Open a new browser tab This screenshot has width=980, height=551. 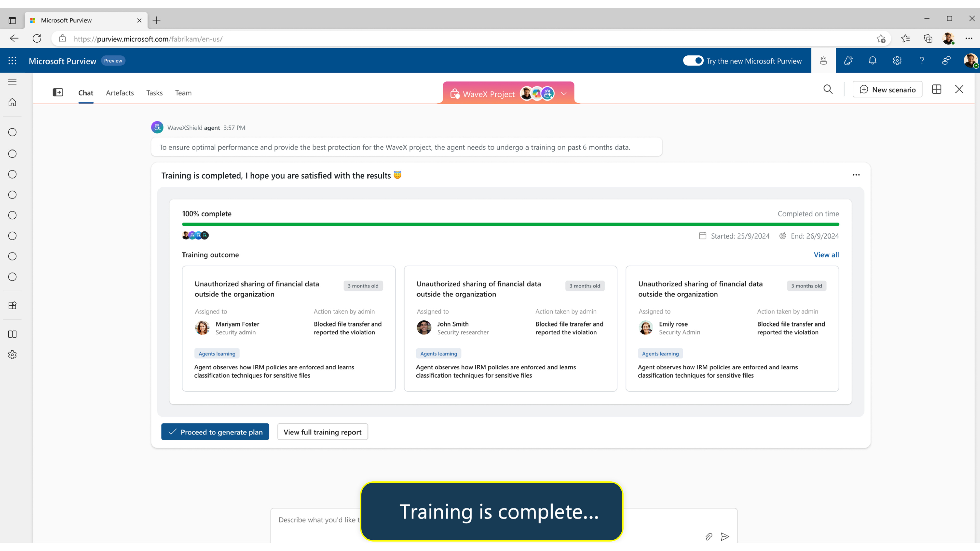tap(156, 20)
